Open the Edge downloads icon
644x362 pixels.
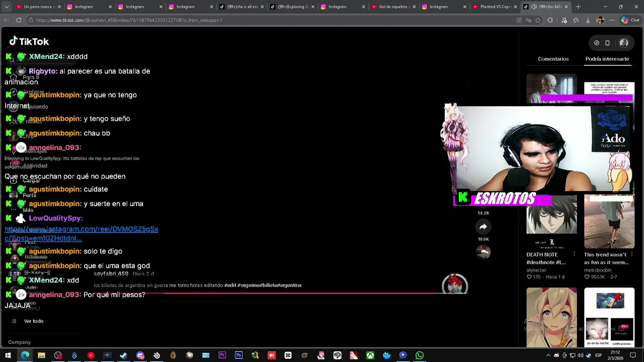pyautogui.click(x=588, y=20)
